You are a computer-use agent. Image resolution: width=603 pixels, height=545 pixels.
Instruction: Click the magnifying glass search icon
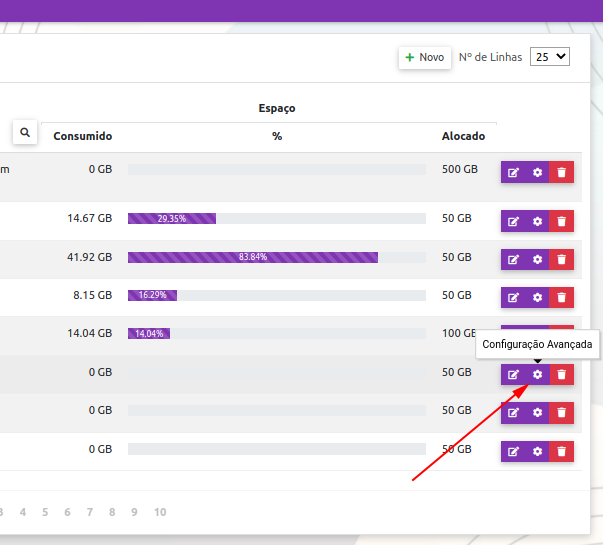tap(25, 132)
